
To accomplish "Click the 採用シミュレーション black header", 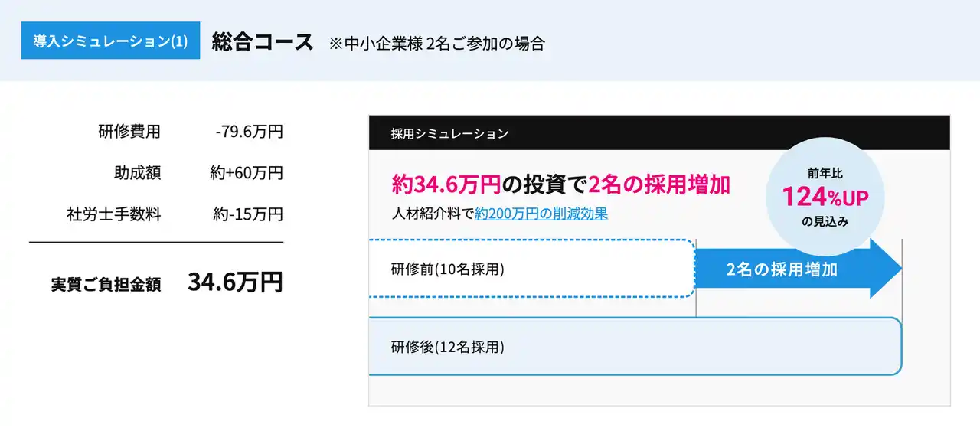I will [x=658, y=133].
